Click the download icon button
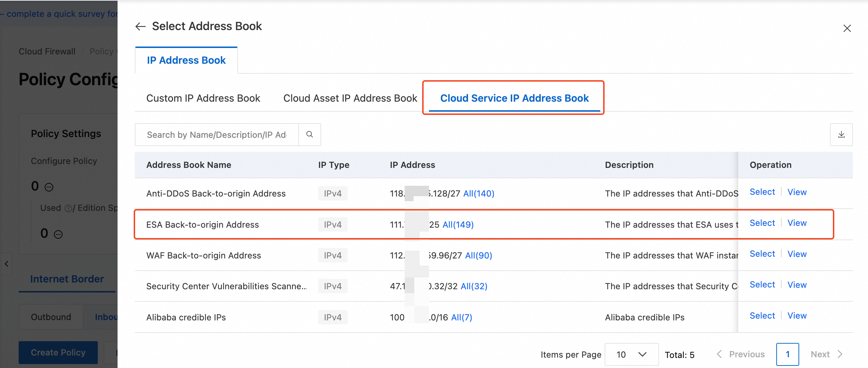Screen dimensions: 868x368 pos(841,135)
